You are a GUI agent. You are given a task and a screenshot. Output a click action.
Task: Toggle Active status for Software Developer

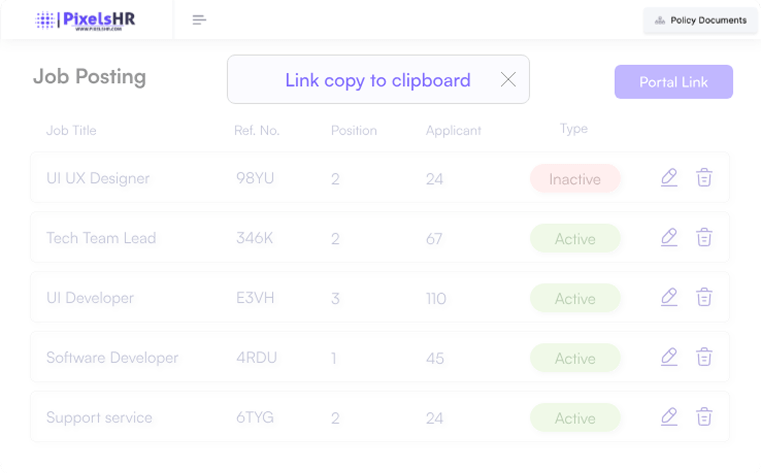tap(575, 358)
